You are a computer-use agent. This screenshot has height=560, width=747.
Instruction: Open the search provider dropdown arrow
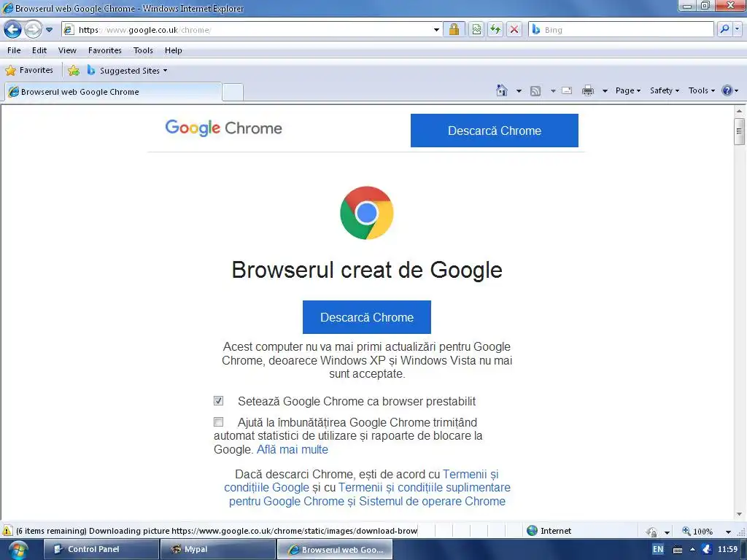point(737,29)
